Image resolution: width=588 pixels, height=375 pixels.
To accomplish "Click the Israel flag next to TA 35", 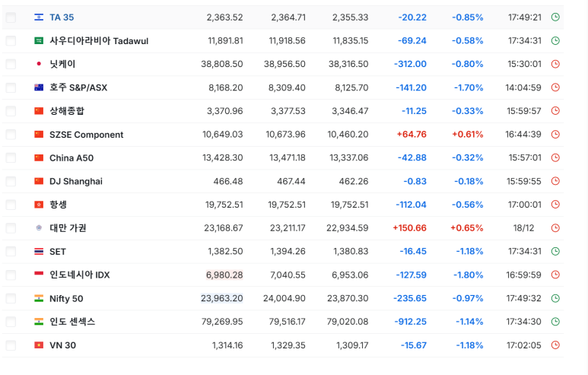I will coord(39,17).
